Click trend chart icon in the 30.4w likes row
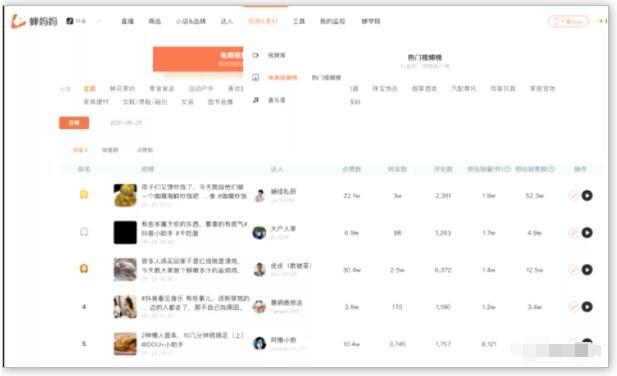Image resolution: width=617 pixels, height=376 pixels. (574, 270)
